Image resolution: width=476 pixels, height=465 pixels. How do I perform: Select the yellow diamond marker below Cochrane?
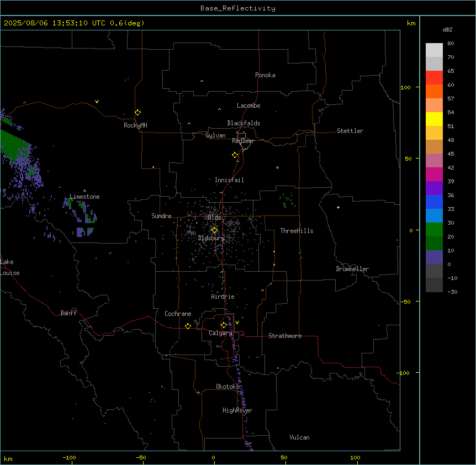[188, 326]
